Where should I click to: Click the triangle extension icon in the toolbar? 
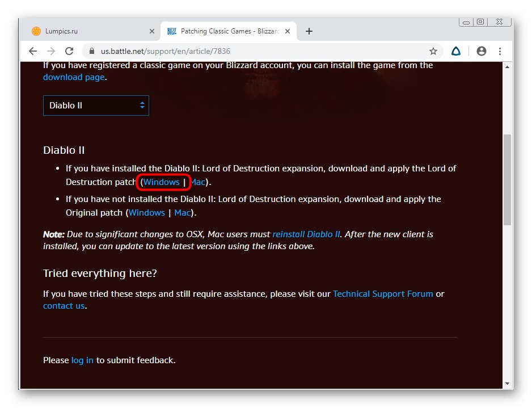(456, 51)
